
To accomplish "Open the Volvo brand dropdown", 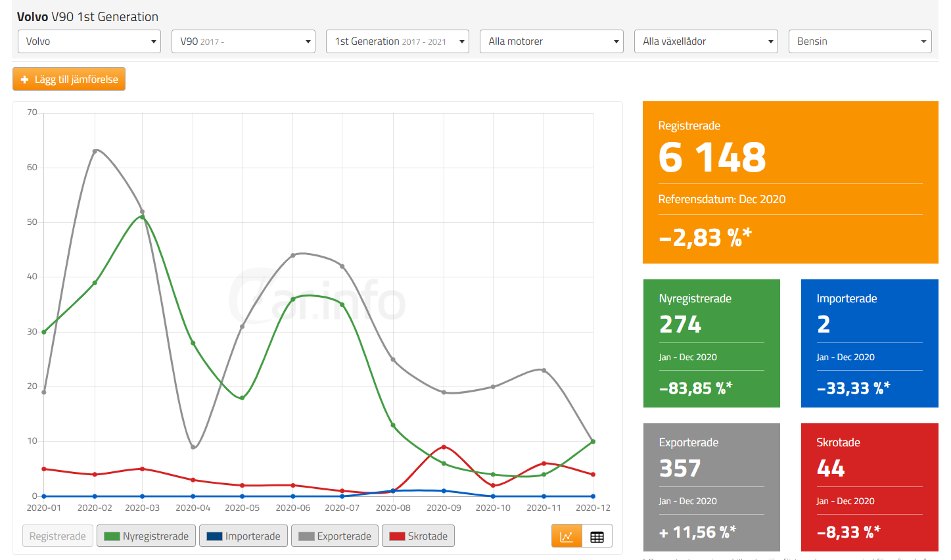I will 89,41.
